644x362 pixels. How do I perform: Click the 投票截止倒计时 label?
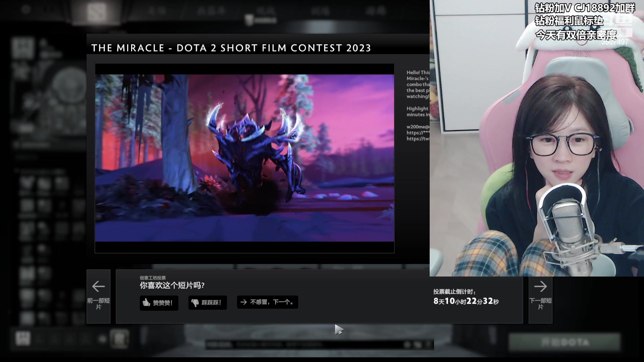[x=454, y=292]
